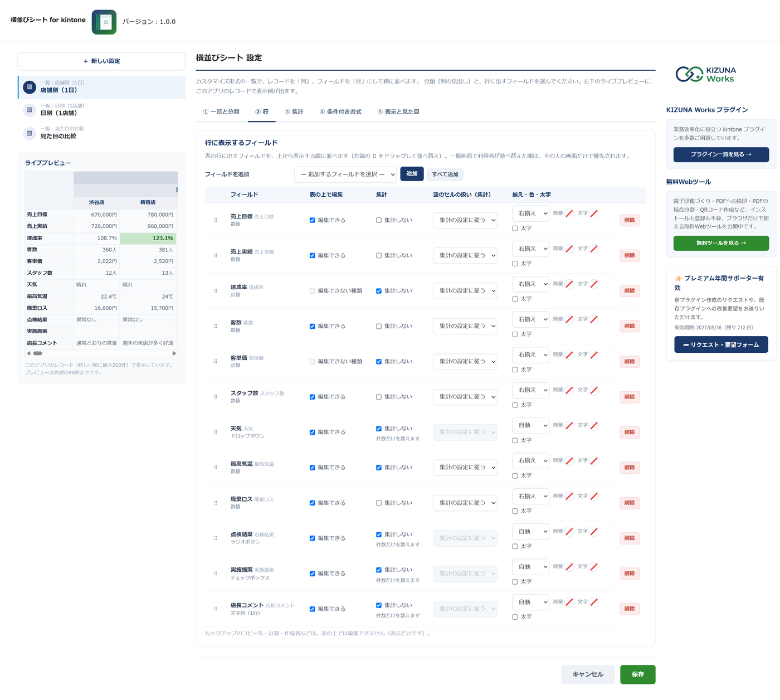Viewport: 780px width, 700px height.
Task: Click the drag handle of the 達成率 row
Action: tap(216, 291)
